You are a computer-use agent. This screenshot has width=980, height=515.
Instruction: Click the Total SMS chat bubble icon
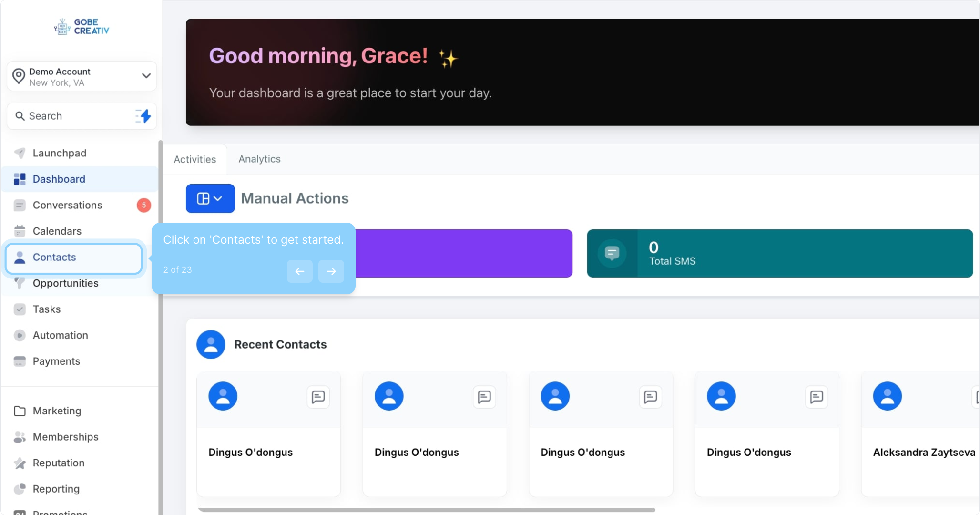(612, 253)
